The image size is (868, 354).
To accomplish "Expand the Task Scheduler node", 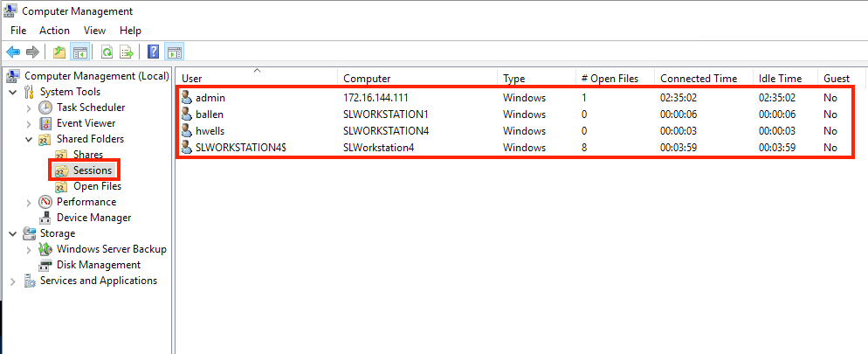I will (x=29, y=108).
